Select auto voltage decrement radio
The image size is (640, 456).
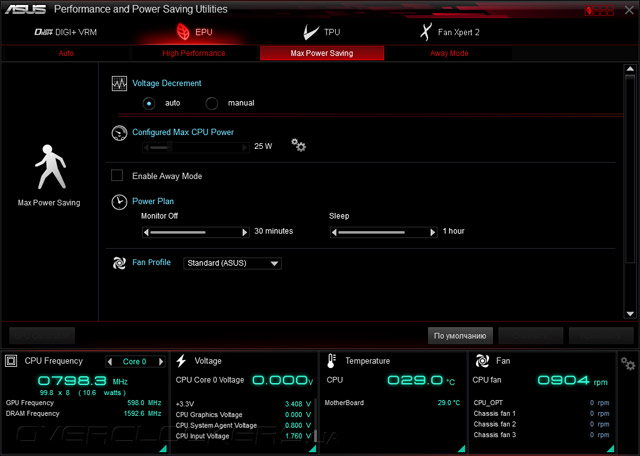(x=149, y=104)
